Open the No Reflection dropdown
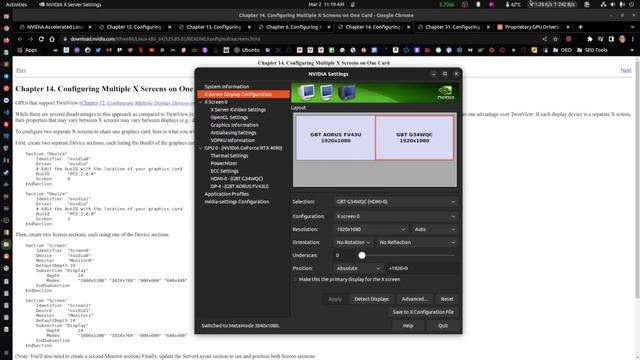Screen dimensions: 640x360 coord(417,242)
